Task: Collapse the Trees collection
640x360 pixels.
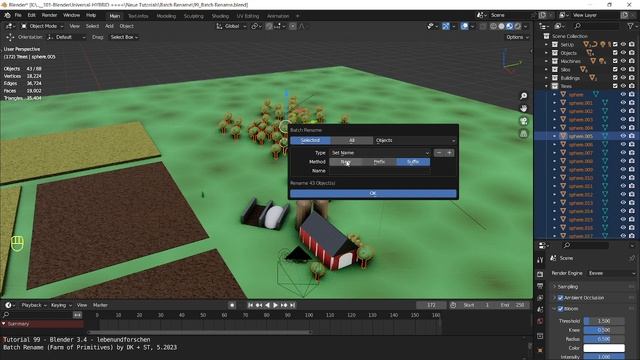Action: tap(547, 86)
